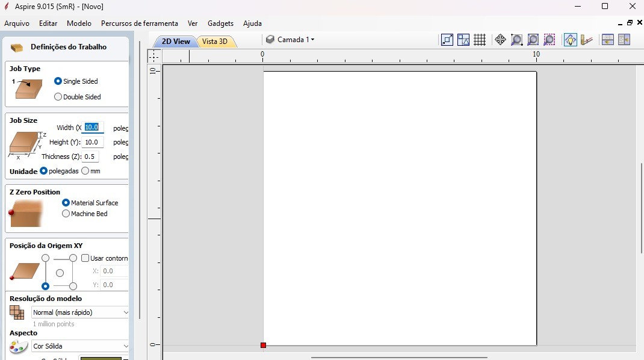The width and height of the screenshot is (644, 360).
Task: Open the Gadgets menu
Action: click(x=220, y=23)
